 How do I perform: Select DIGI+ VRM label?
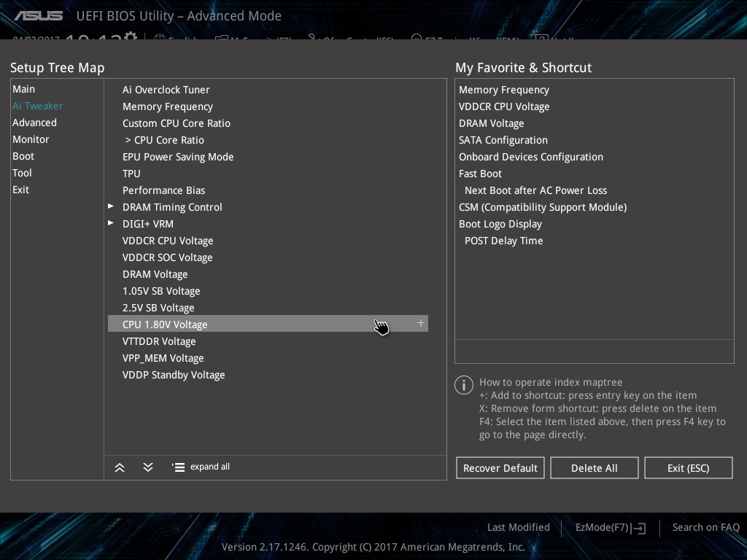point(148,224)
